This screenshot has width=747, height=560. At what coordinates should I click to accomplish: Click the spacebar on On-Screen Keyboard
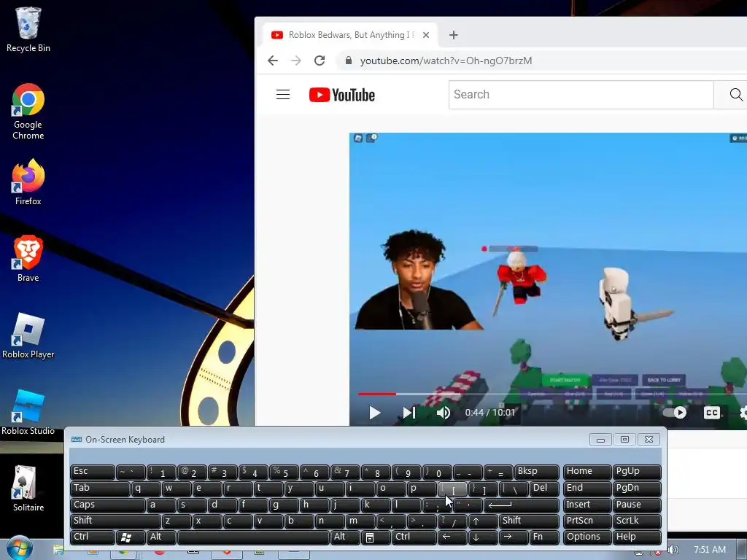point(253,537)
